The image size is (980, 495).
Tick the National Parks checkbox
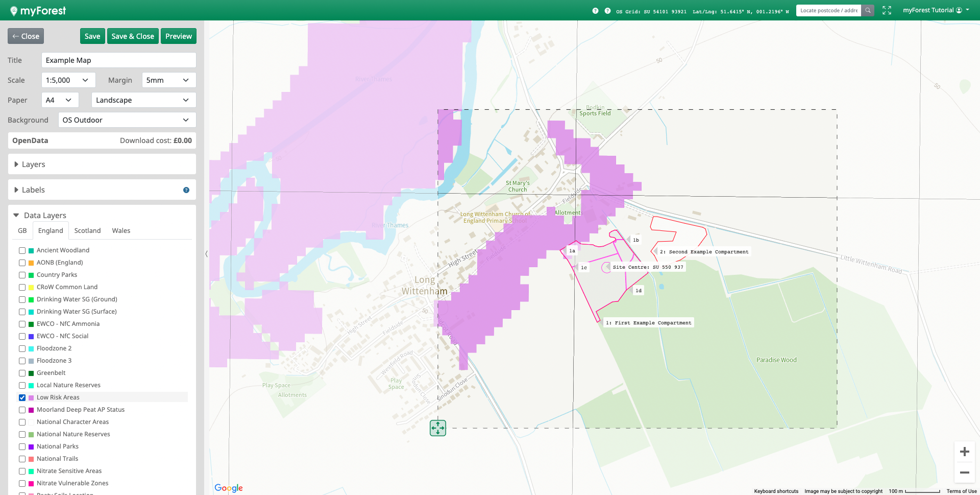point(22,446)
